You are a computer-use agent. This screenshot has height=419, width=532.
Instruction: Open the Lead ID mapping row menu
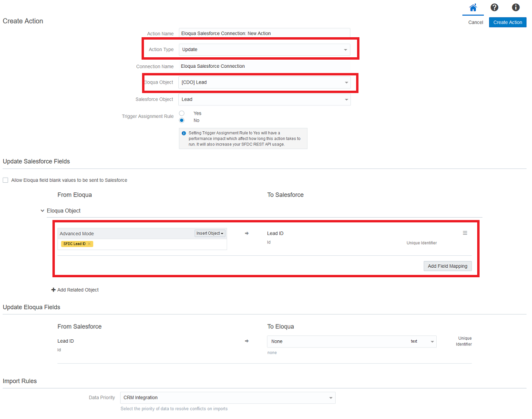(465, 233)
